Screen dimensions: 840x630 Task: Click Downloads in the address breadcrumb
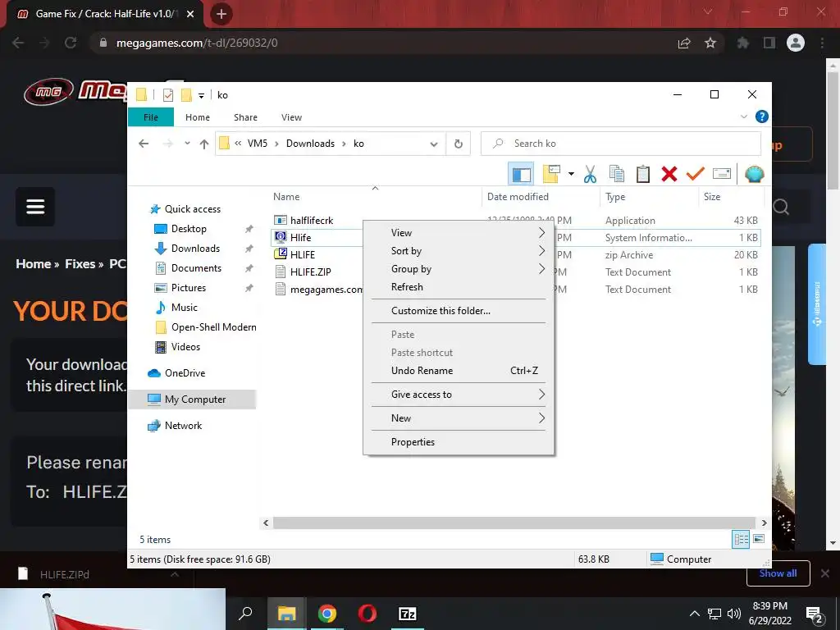pos(310,144)
